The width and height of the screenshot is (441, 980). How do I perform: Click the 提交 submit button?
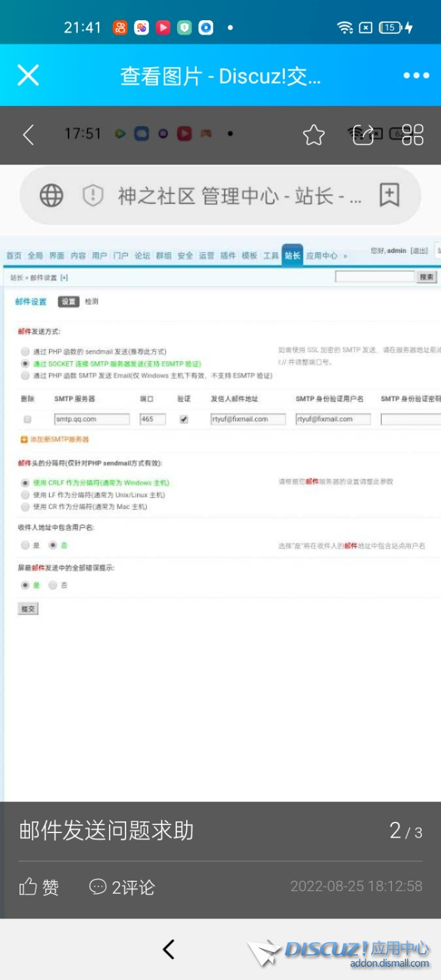(28, 609)
